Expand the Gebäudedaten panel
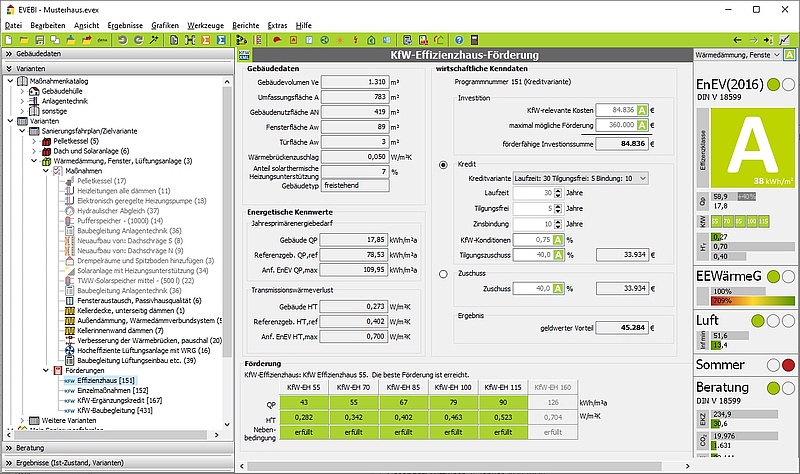 pyautogui.click(x=118, y=54)
